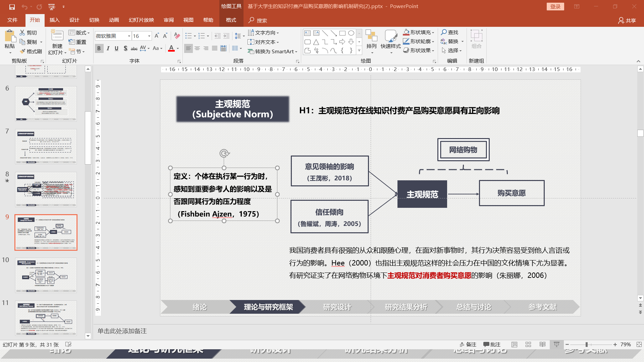Open the font name dropdown 微软雅黑
The height and width of the screenshot is (362, 644).
129,36
